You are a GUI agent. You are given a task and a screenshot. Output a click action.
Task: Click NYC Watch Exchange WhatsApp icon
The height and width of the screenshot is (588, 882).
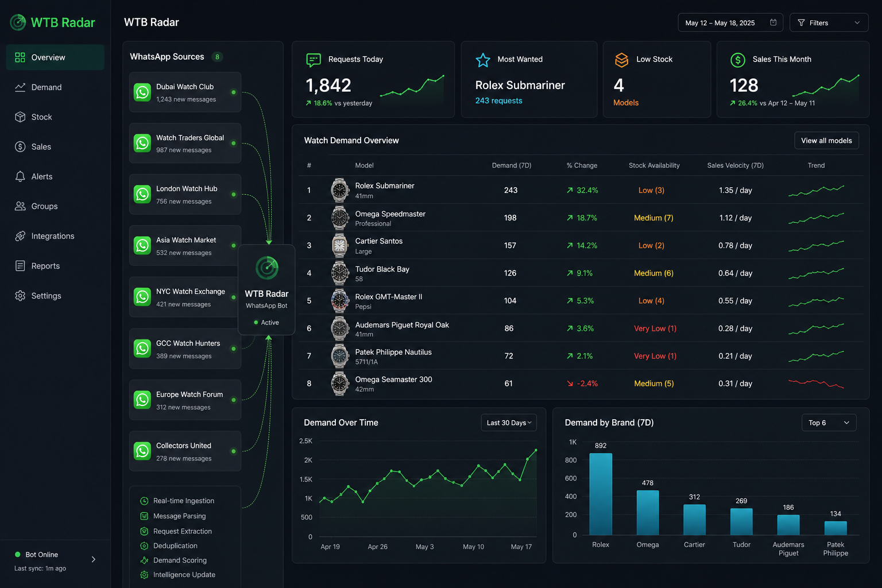(142, 297)
